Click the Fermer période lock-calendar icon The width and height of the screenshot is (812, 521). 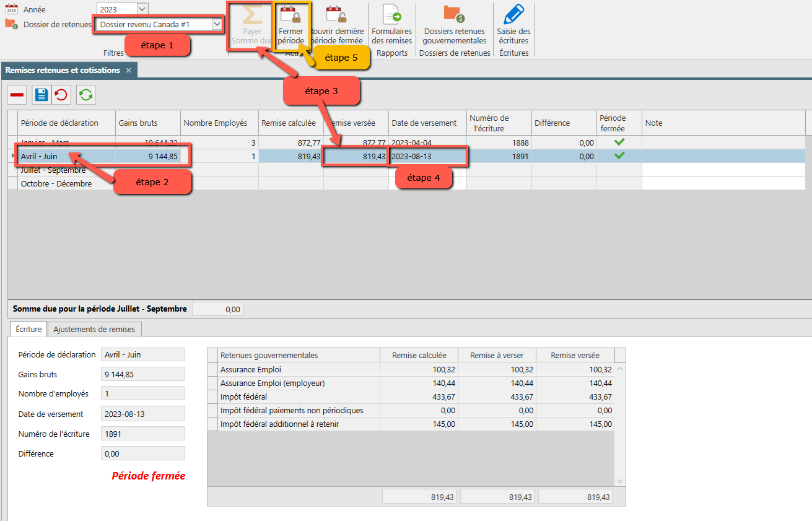click(x=290, y=14)
